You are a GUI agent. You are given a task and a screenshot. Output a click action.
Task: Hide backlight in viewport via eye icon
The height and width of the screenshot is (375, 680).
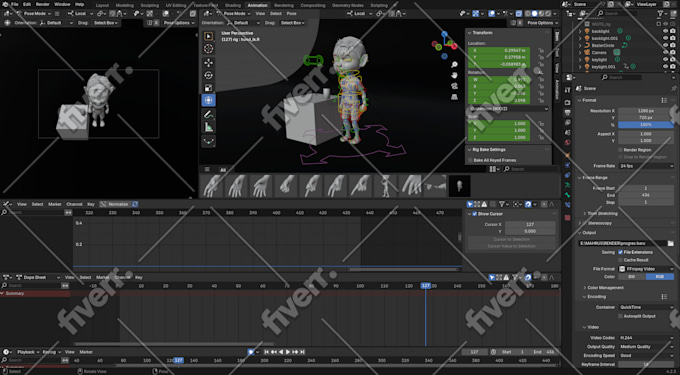click(665, 31)
